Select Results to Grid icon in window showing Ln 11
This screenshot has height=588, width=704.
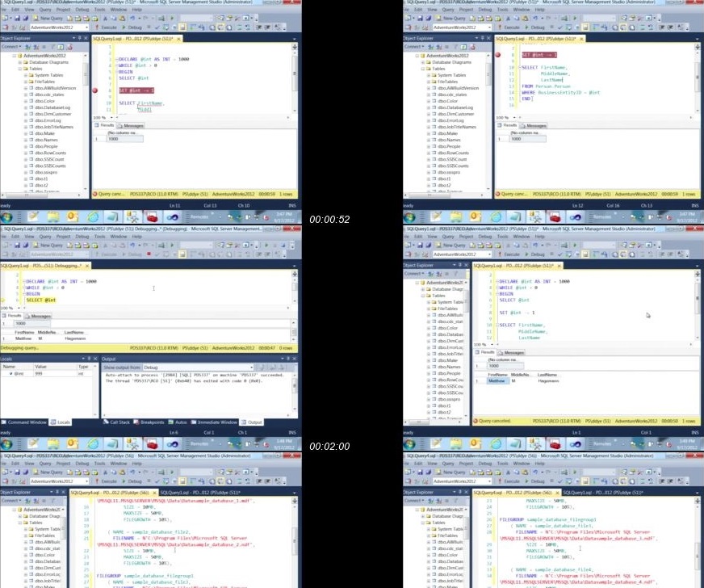click(x=220, y=27)
